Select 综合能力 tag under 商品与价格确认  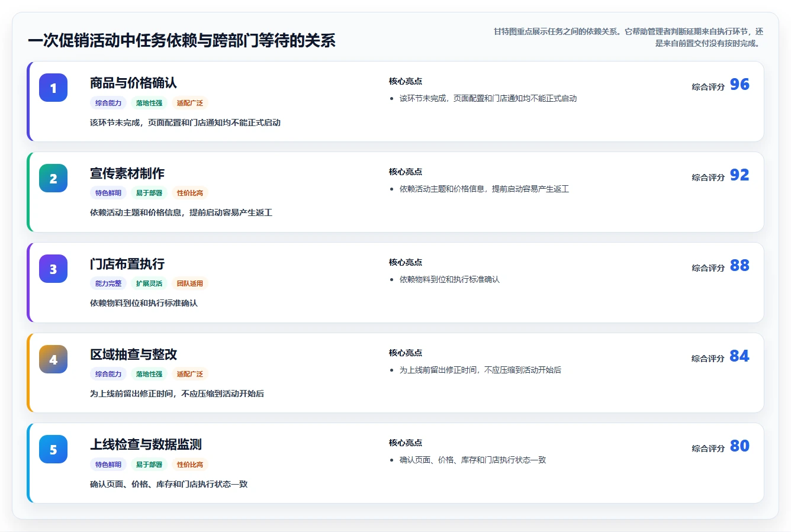point(108,103)
